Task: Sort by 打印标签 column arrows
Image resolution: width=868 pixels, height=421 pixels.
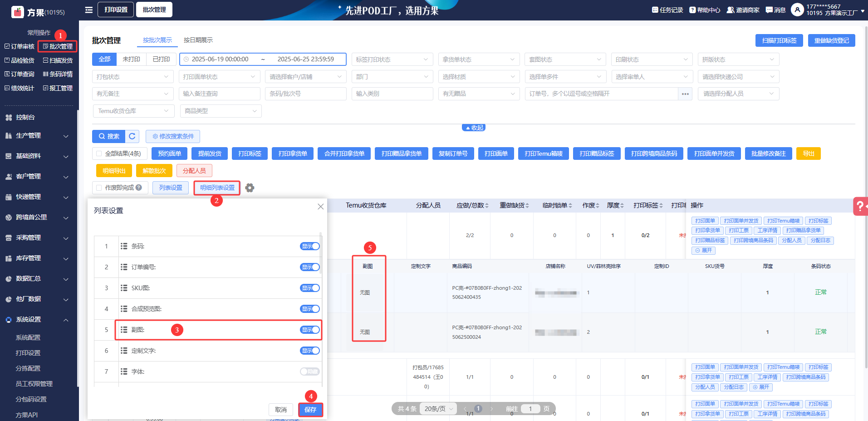Action: click(661, 206)
